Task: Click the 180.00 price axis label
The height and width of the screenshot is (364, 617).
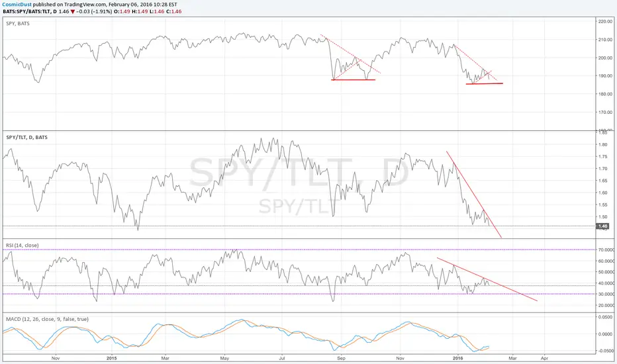Action: (x=605, y=94)
